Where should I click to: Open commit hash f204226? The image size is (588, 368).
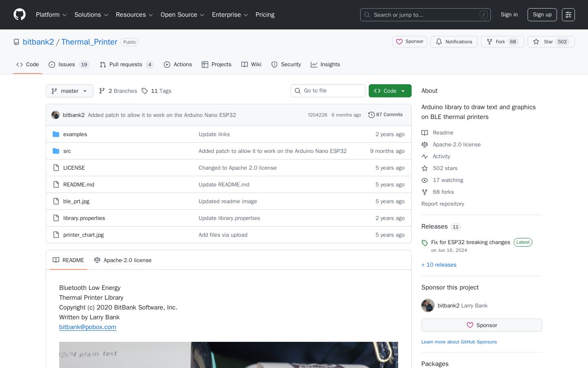click(318, 115)
